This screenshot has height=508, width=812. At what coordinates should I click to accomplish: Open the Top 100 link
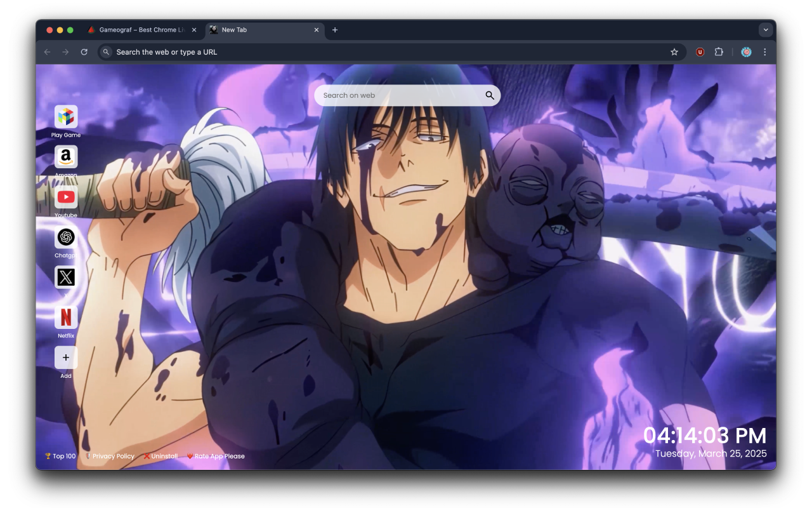[60, 456]
